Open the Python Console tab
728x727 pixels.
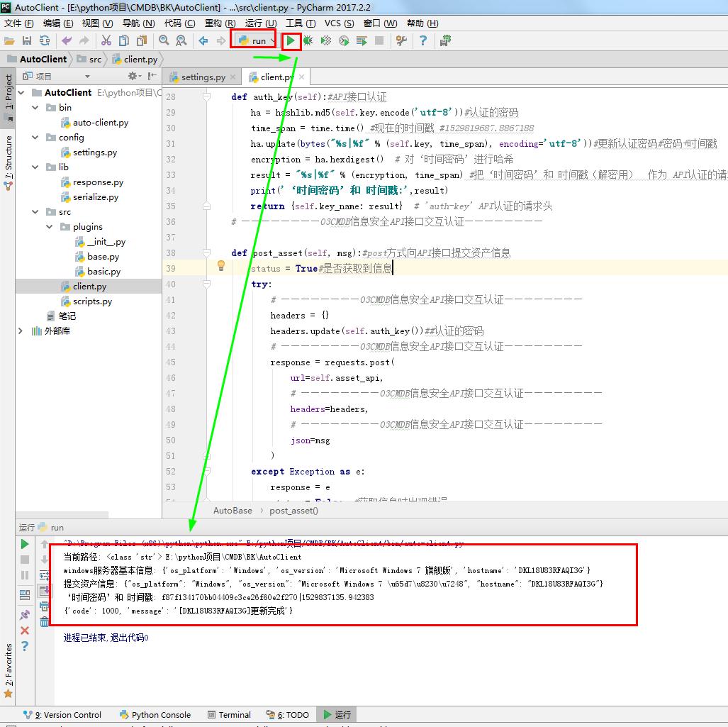155,714
